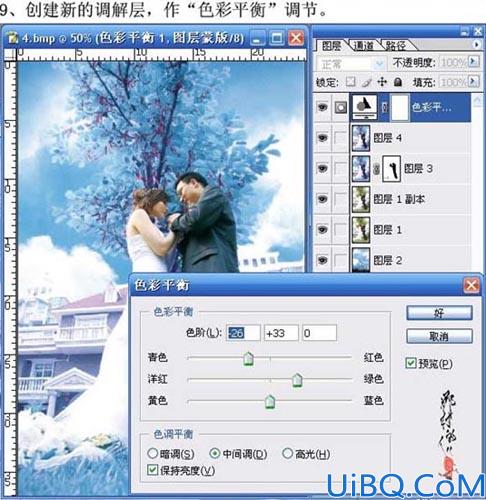Image resolution: width=486 pixels, height=500 pixels.
Task: Hide the 图层 1 副本 layer
Action: coord(322,199)
